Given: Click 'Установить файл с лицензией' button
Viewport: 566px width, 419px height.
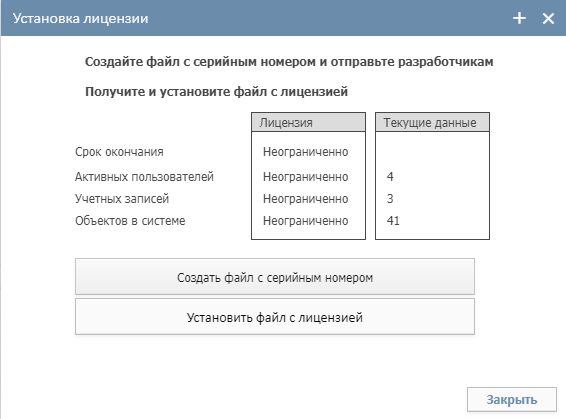Looking at the screenshot, I should pos(275,317).
